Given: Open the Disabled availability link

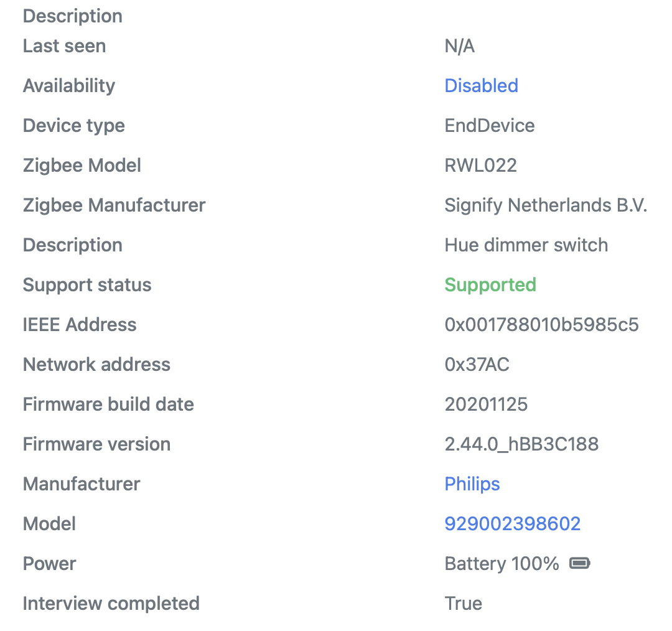Looking at the screenshot, I should pyautogui.click(x=481, y=85).
